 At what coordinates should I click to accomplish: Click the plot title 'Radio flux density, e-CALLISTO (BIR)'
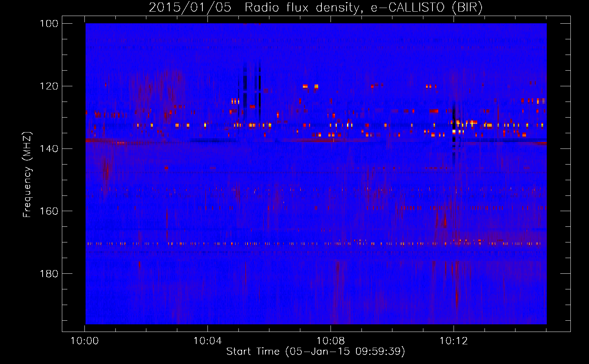point(363,8)
